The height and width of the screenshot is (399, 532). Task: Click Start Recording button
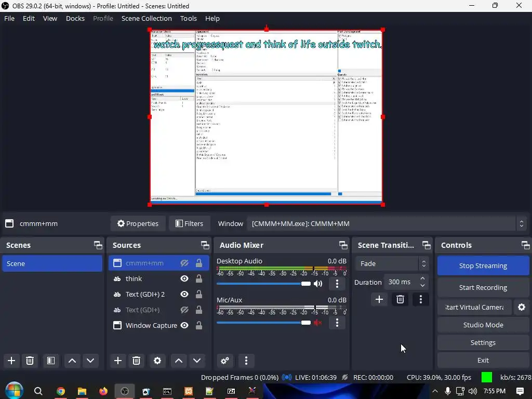pyautogui.click(x=483, y=287)
